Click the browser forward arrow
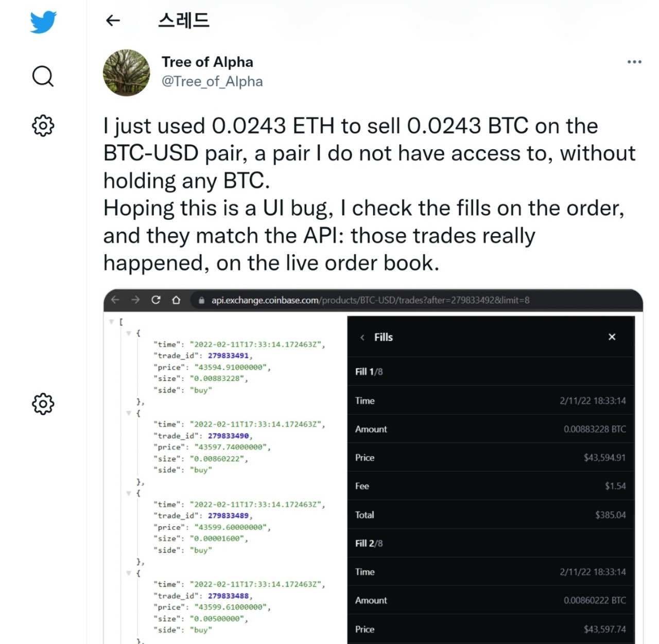 pos(135,300)
